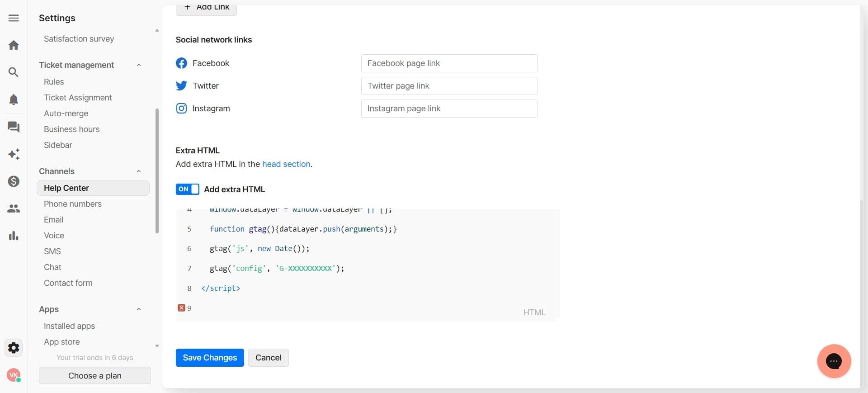
Task: Open the Statistics bar chart icon
Action: 14,236
